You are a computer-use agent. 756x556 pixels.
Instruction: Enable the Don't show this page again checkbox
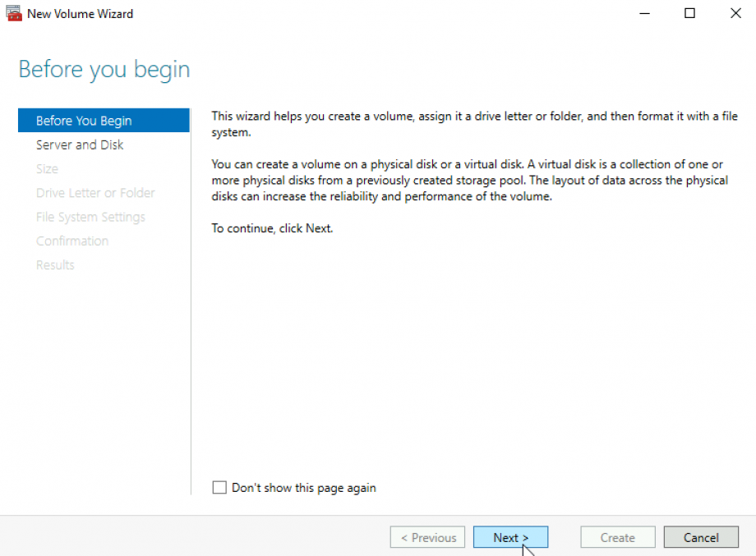point(219,487)
